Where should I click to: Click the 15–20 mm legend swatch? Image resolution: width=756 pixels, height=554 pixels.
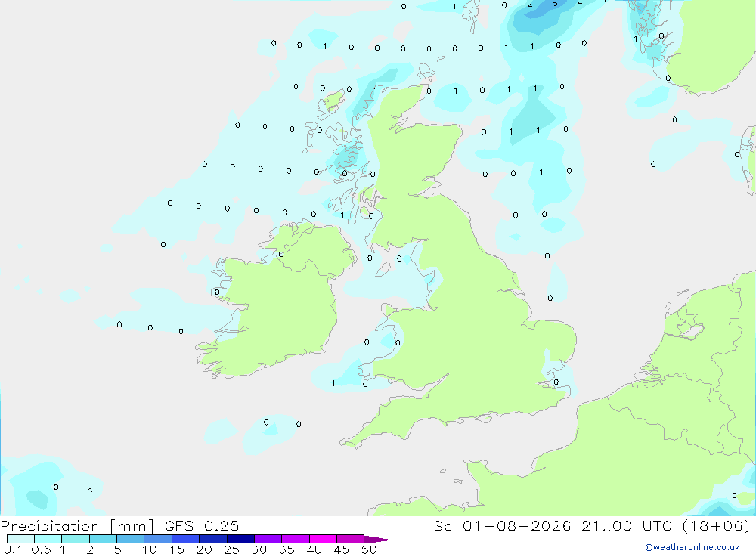pyautogui.click(x=186, y=539)
